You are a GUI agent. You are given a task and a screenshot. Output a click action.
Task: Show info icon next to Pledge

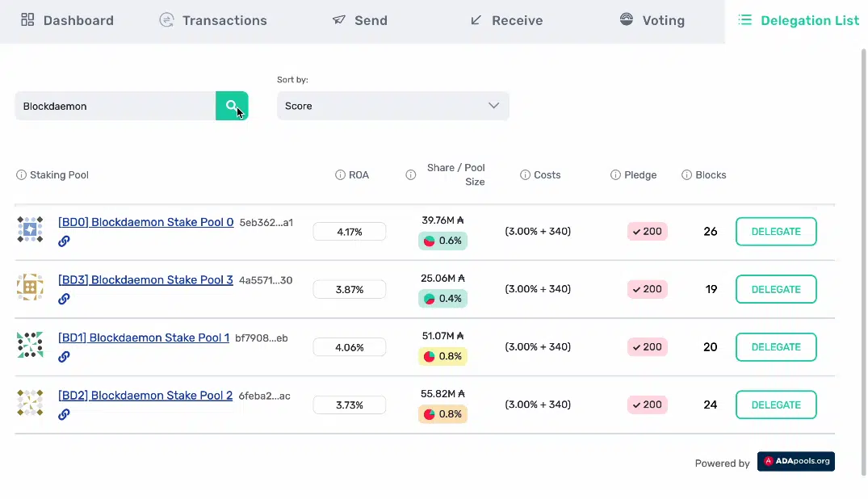(x=615, y=175)
